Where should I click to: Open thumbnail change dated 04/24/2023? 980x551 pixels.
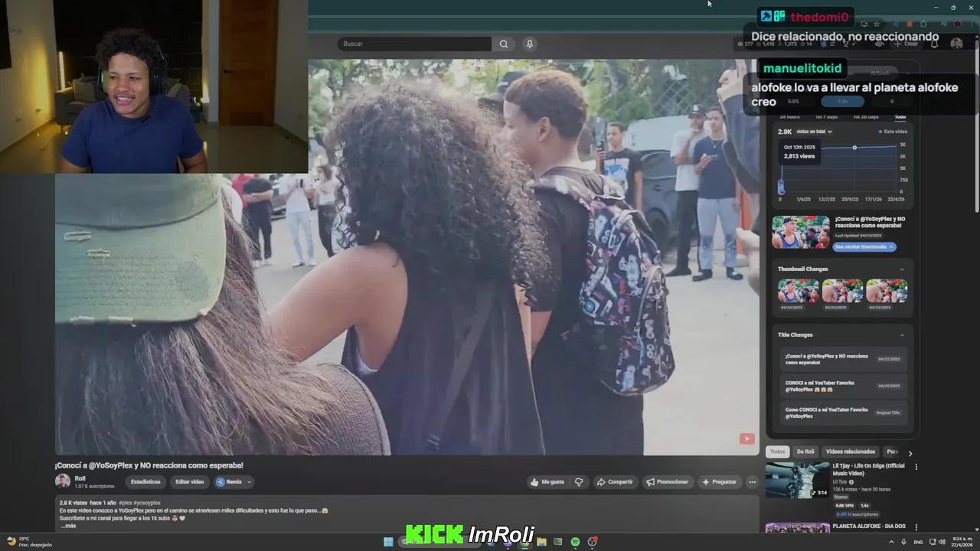pos(799,291)
